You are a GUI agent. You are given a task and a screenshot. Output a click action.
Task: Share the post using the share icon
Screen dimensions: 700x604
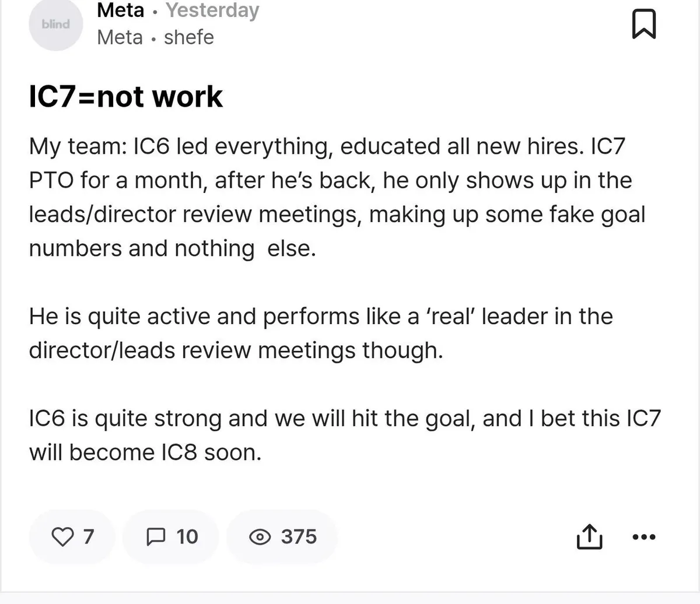click(x=589, y=536)
